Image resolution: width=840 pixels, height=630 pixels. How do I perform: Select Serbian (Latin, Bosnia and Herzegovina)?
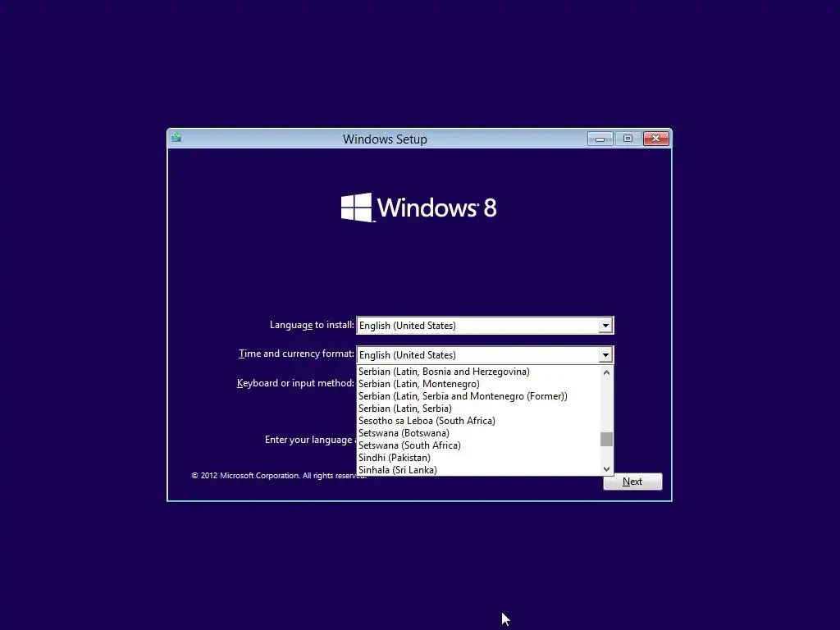tap(479, 372)
